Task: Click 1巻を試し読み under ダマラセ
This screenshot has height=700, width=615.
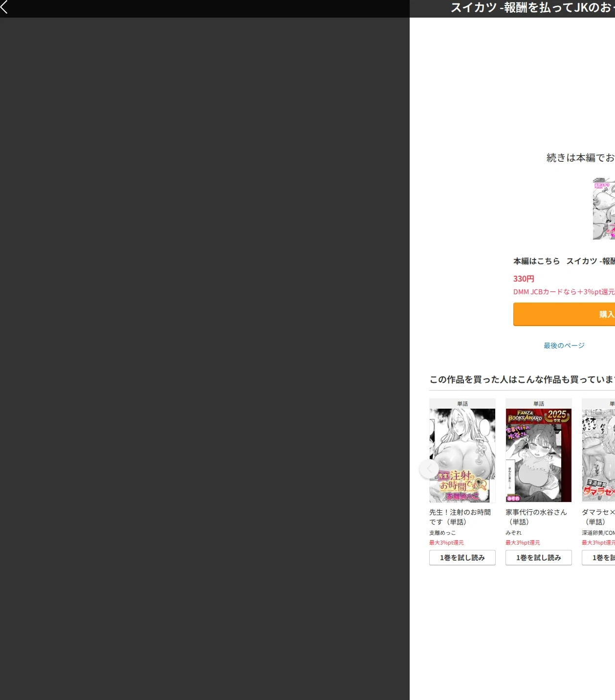Action: point(598,558)
